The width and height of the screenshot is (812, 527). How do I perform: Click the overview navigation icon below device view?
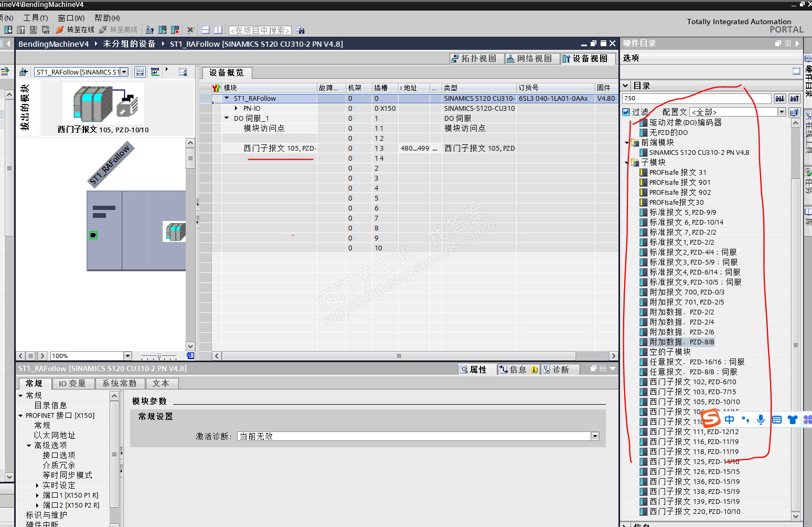190,356
